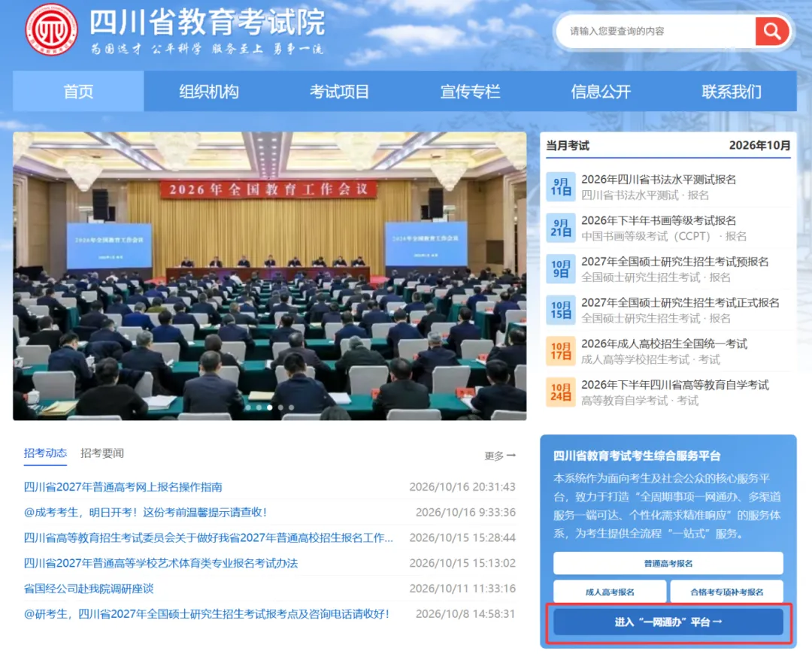Click the 9月21日 date badge

[561, 227]
